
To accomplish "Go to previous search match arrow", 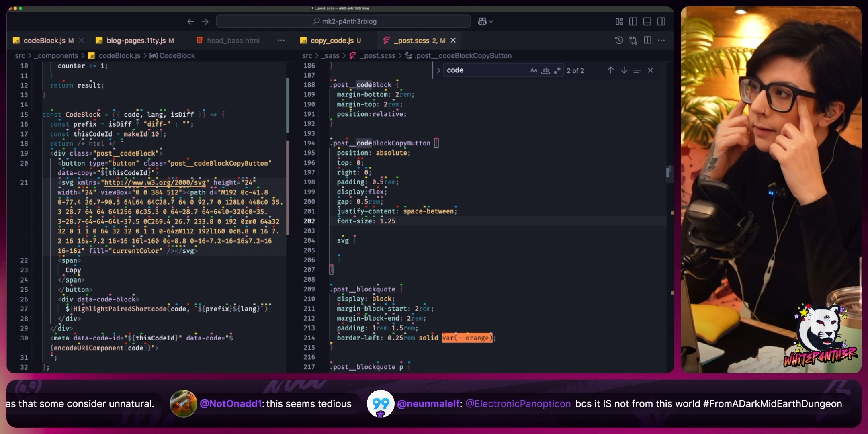I will [x=610, y=70].
